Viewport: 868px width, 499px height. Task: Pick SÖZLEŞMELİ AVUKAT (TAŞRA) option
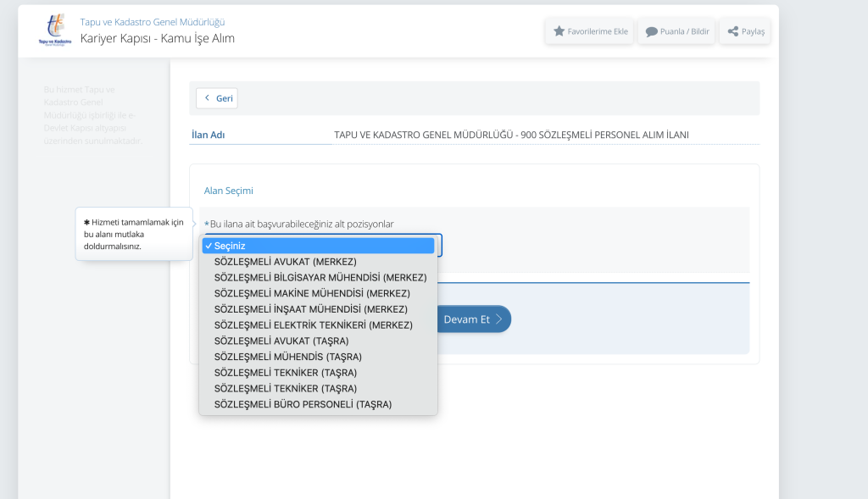[281, 341]
